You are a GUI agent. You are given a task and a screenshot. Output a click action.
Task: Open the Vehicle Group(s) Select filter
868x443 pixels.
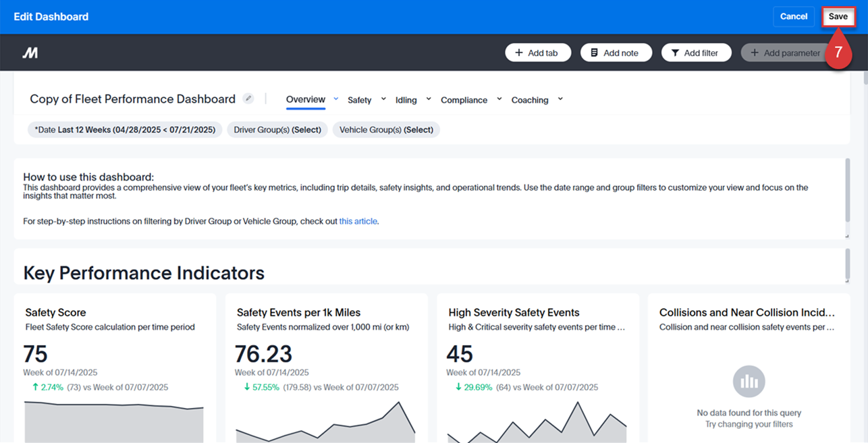pyautogui.click(x=385, y=129)
